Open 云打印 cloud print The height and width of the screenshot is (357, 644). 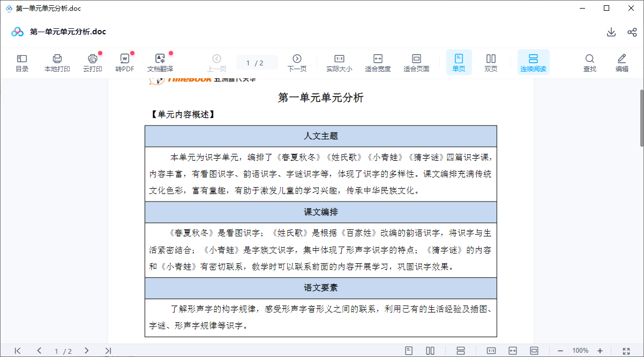pos(92,62)
